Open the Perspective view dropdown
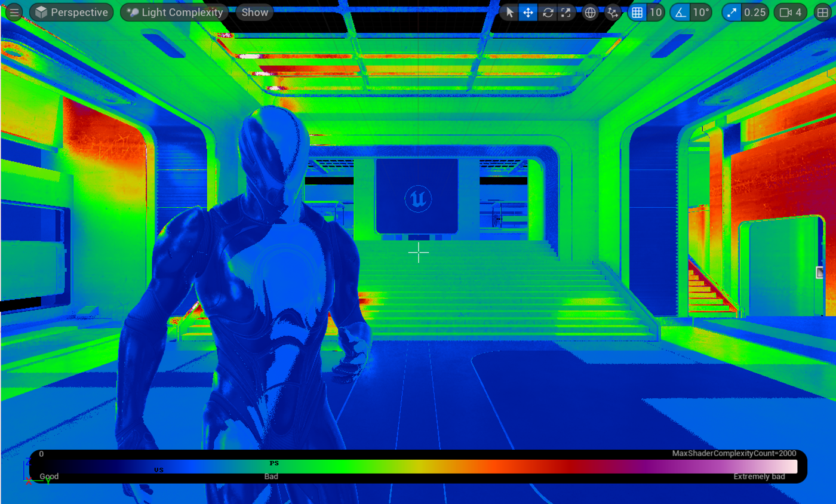The width and height of the screenshot is (836, 504). (x=71, y=12)
